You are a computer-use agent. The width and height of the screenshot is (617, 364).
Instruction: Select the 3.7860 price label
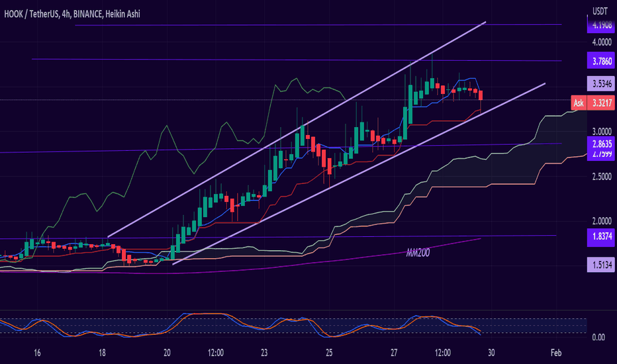click(601, 61)
